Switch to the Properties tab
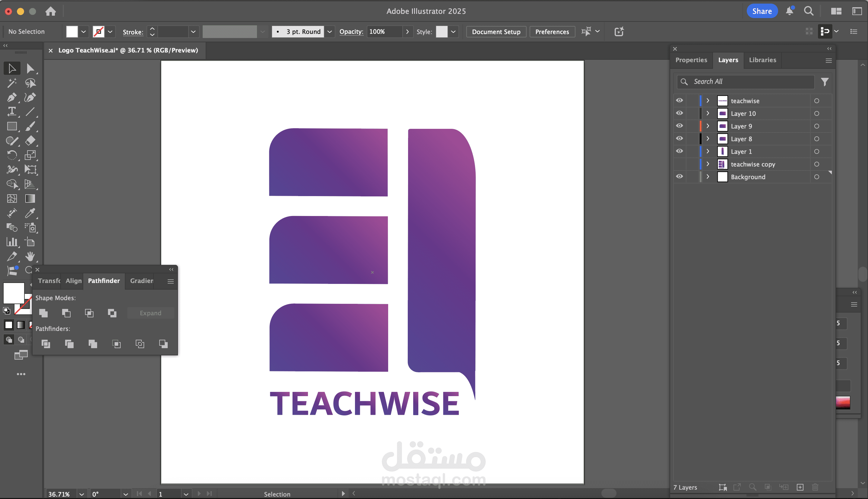The width and height of the screenshot is (868, 499). [691, 60]
